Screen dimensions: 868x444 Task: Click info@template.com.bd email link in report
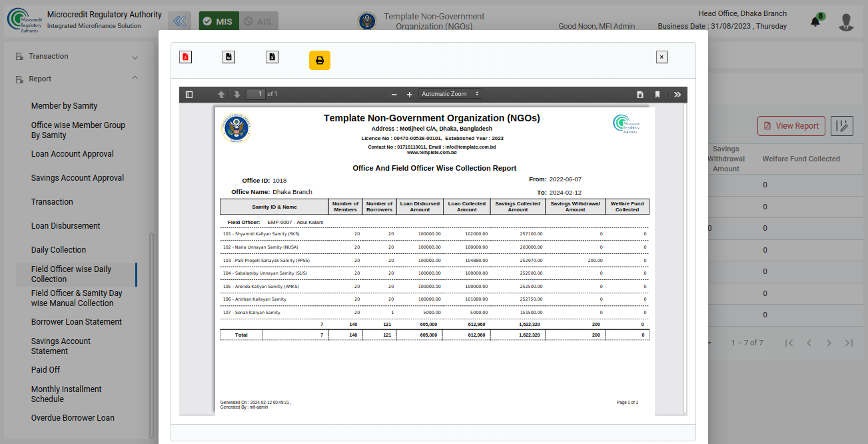pos(470,147)
